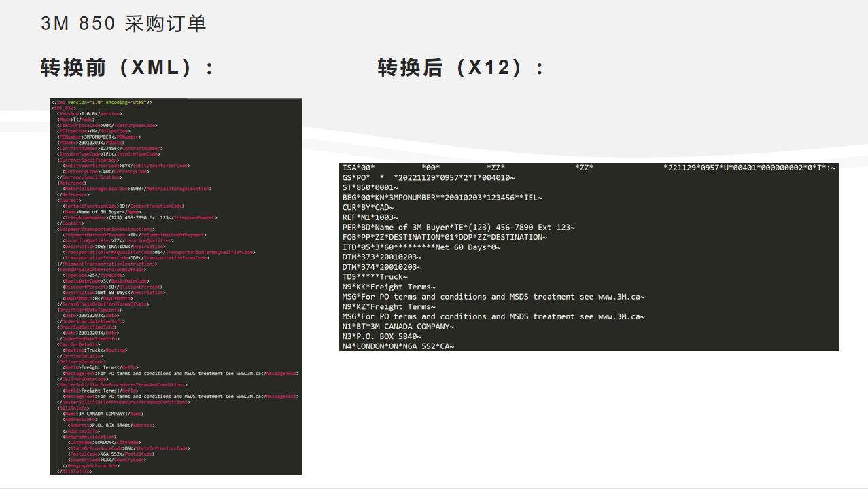Click the 'BEG*00*KN*3MPONUMBER' line
868x489 pixels.
click(x=442, y=198)
